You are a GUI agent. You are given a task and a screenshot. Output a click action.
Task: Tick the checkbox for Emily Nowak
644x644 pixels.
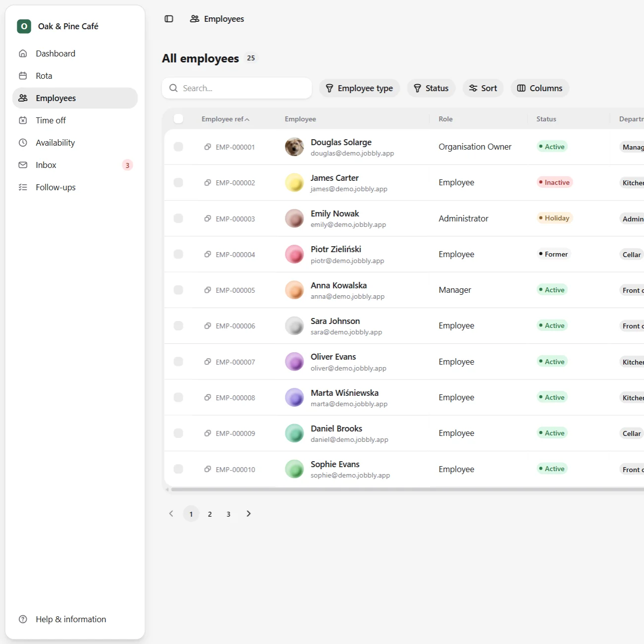pyautogui.click(x=178, y=218)
